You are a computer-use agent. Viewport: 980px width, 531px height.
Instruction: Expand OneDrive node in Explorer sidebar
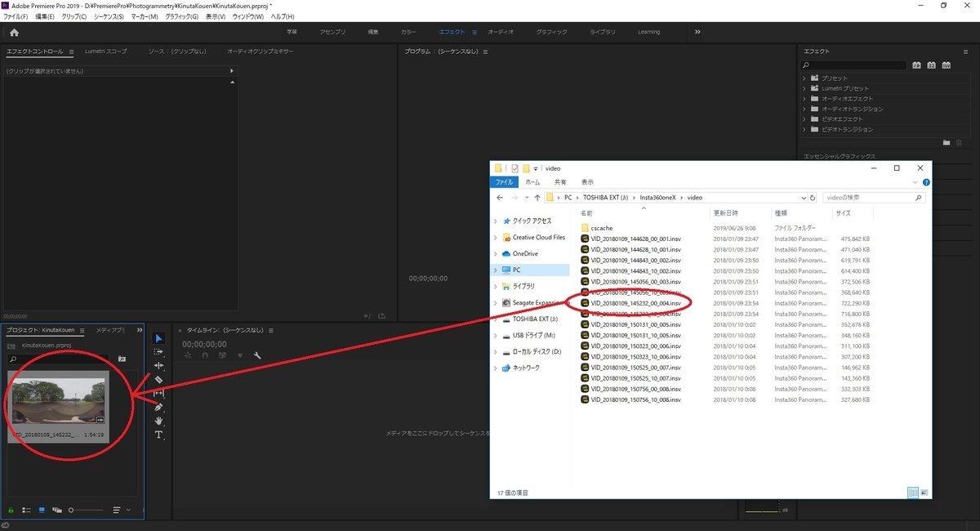pyautogui.click(x=496, y=253)
